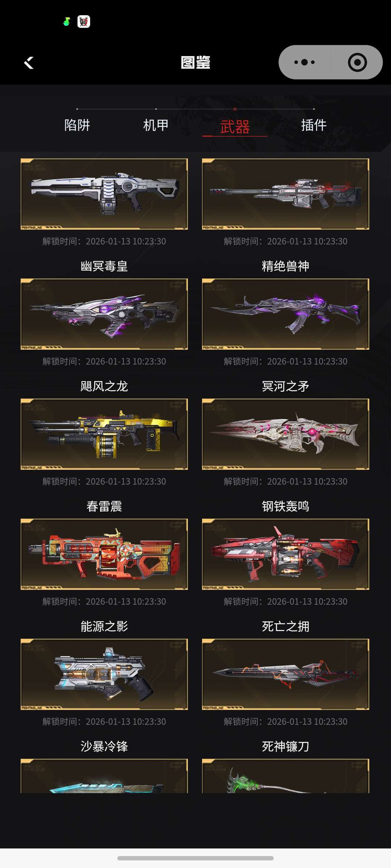Open the 钢铁轰鸣 weapon card
This screenshot has height=868, width=391.
coord(286,554)
